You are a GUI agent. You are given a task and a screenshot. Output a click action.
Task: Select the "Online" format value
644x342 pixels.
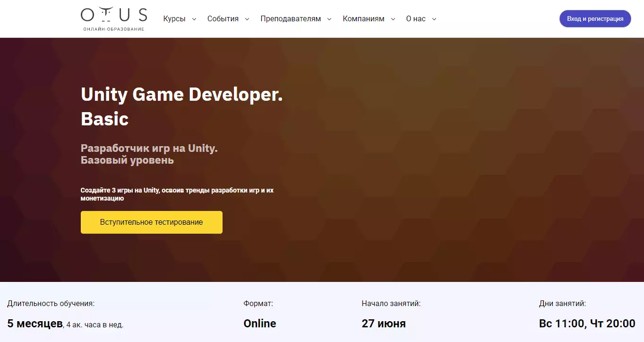pyautogui.click(x=260, y=324)
